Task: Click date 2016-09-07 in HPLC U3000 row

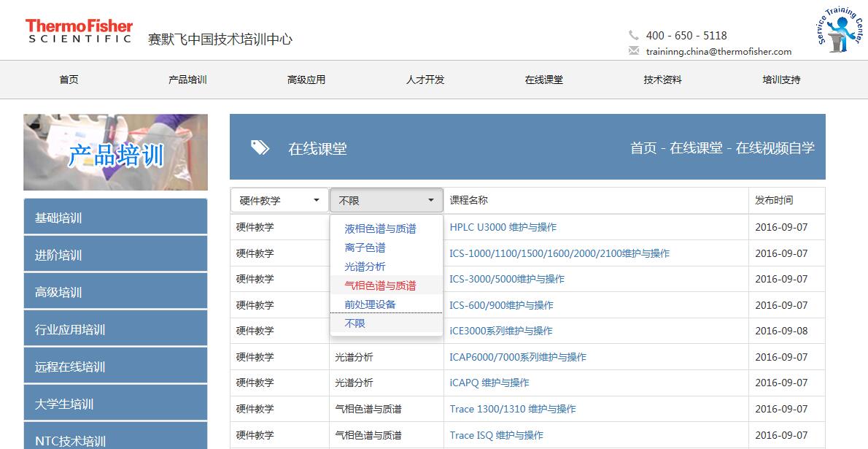Action: tap(781, 227)
